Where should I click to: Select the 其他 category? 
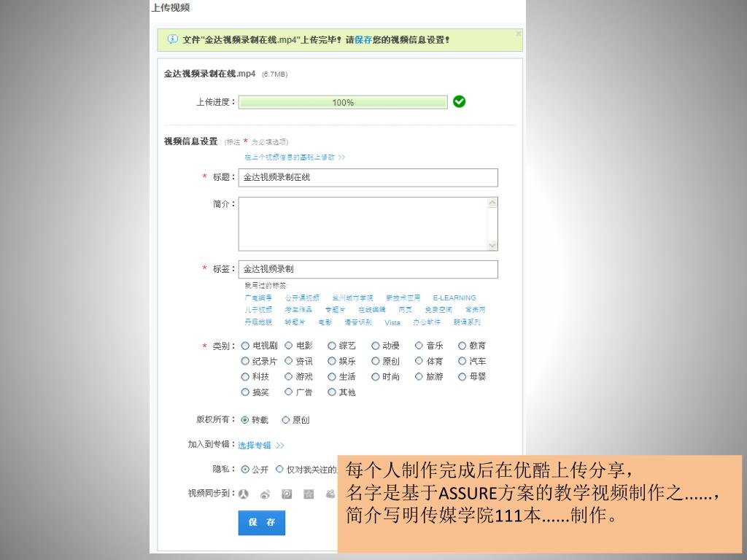(x=332, y=392)
